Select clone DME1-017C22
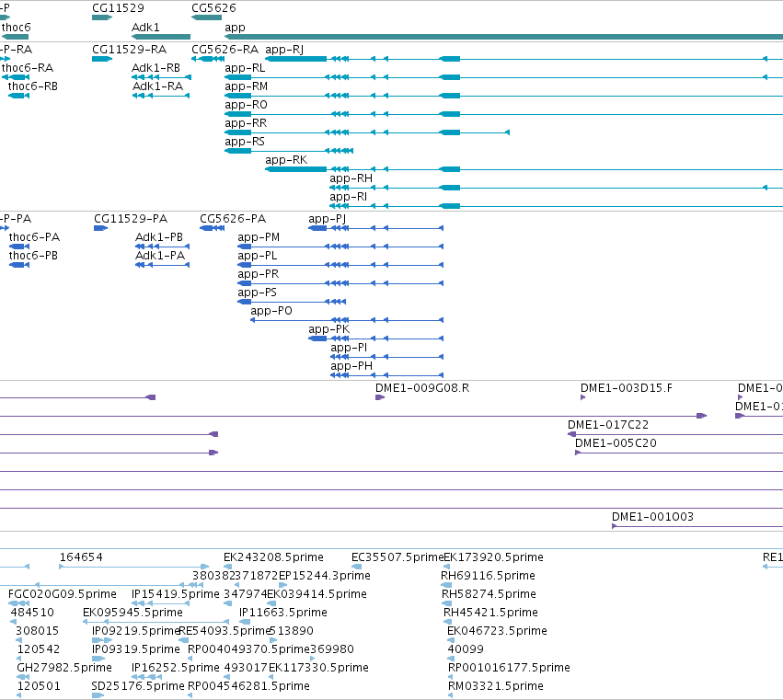 coord(608,425)
